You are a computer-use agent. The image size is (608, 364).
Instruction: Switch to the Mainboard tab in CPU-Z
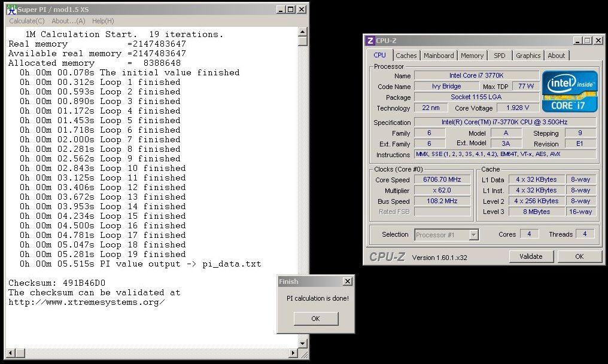pyautogui.click(x=439, y=56)
